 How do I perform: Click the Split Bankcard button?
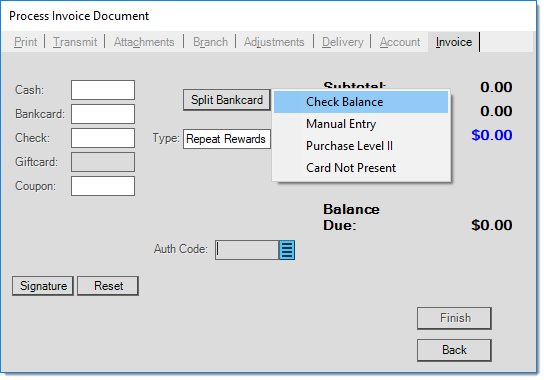pyautogui.click(x=227, y=100)
